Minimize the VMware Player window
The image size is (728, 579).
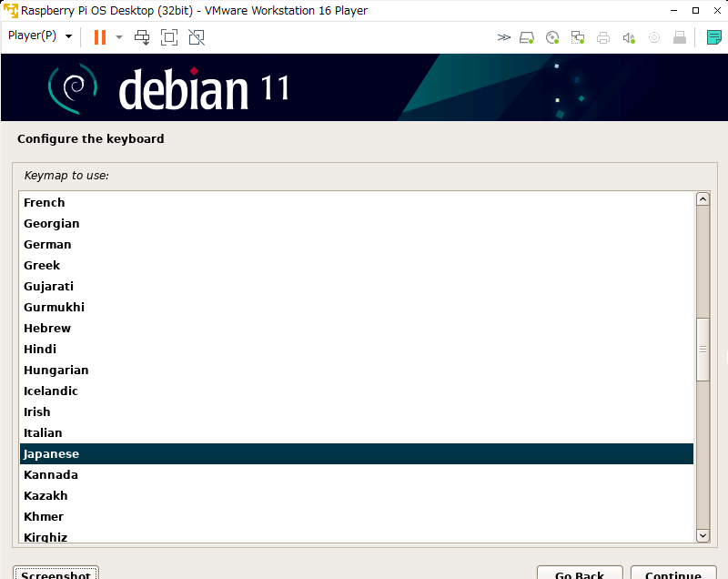tap(673, 10)
